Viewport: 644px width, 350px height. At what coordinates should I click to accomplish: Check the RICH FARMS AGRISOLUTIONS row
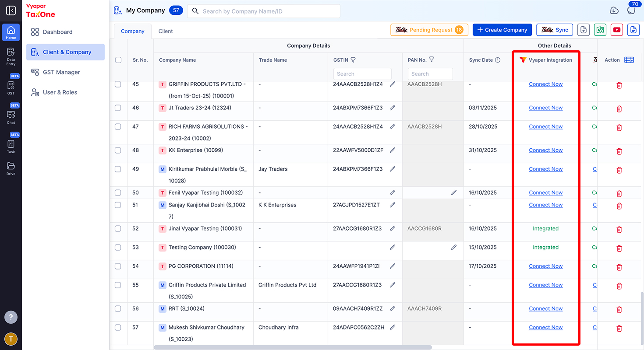(x=118, y=126)
